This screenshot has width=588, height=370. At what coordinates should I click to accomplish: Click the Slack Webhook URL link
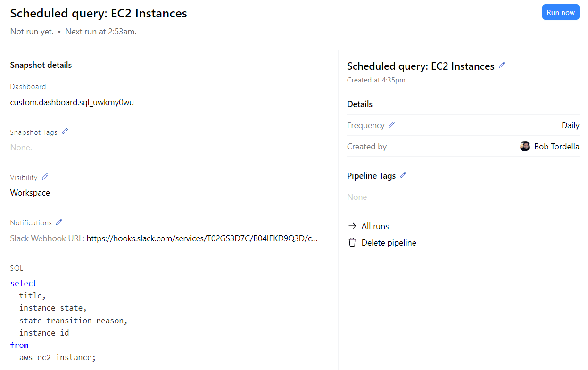pyautogui.click(x=202, y=238)
